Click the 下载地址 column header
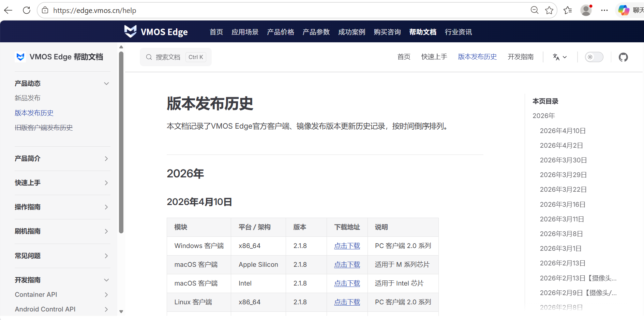Viewport: 644px width, 320px height. (x=347, y=227)
